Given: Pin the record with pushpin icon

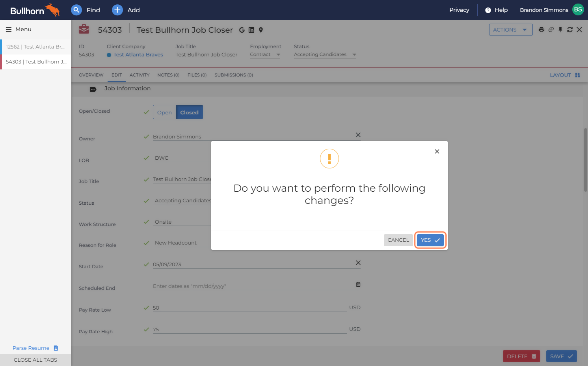Looking at the screenshot, I should pos(560,30).
